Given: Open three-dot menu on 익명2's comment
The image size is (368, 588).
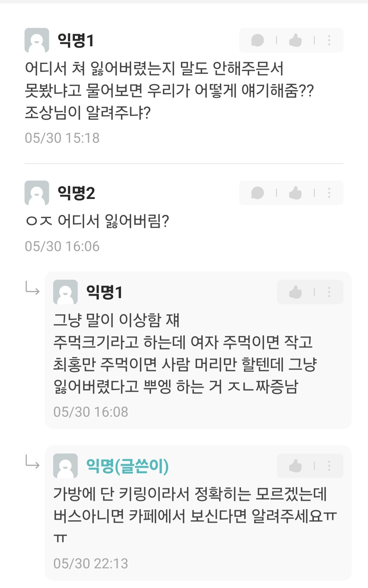Looking at the screenshot, I should [329, 193].
